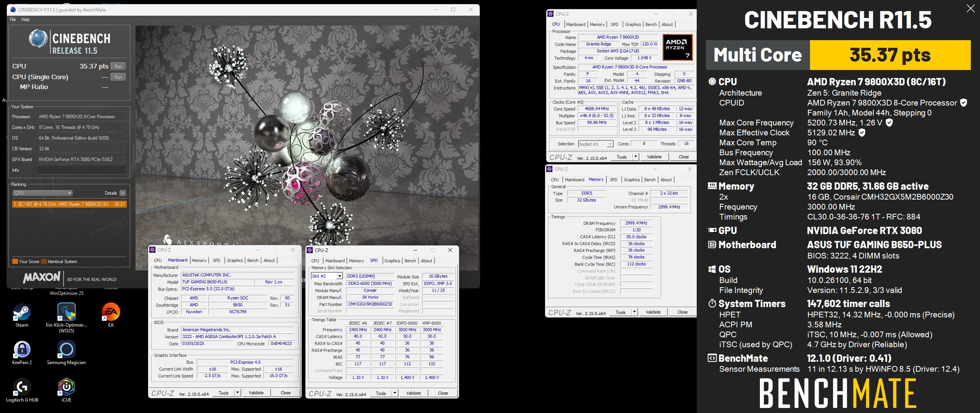Click the Part Number CMH32GX5M2B6000Z30 field

click(x=370, y=304)
